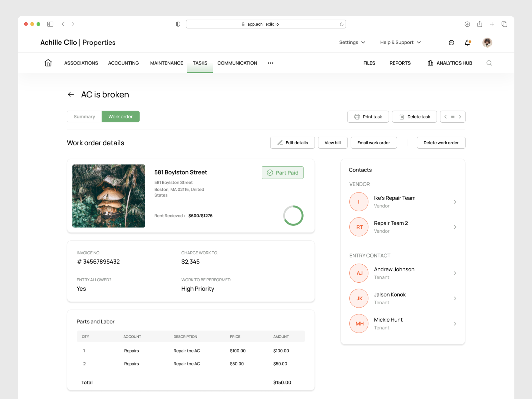Open the Analytics Hub icon
Image resolution: width=532 pixels, height=399 pixels.
430,63
